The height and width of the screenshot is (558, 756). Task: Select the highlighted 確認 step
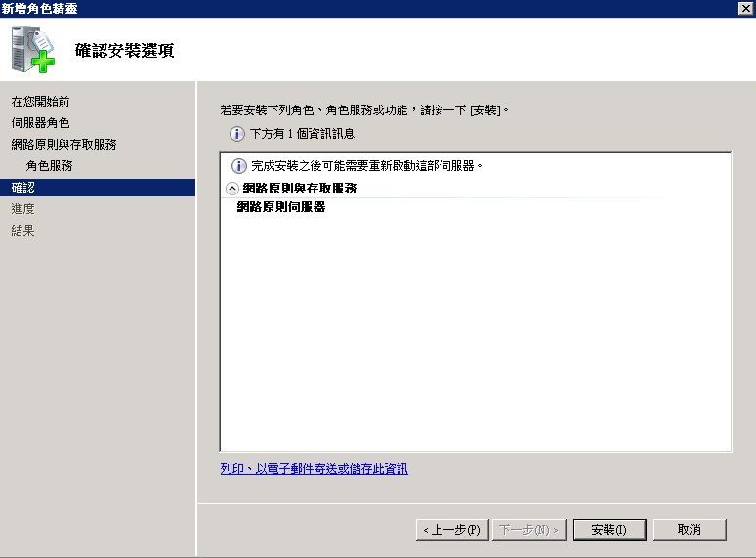(98, 188)
